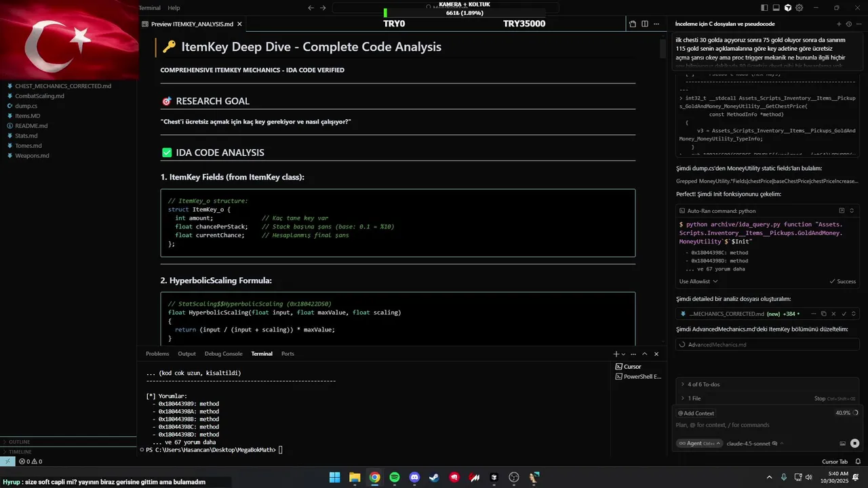Open notifications bell in the status bar

[858, 462]
